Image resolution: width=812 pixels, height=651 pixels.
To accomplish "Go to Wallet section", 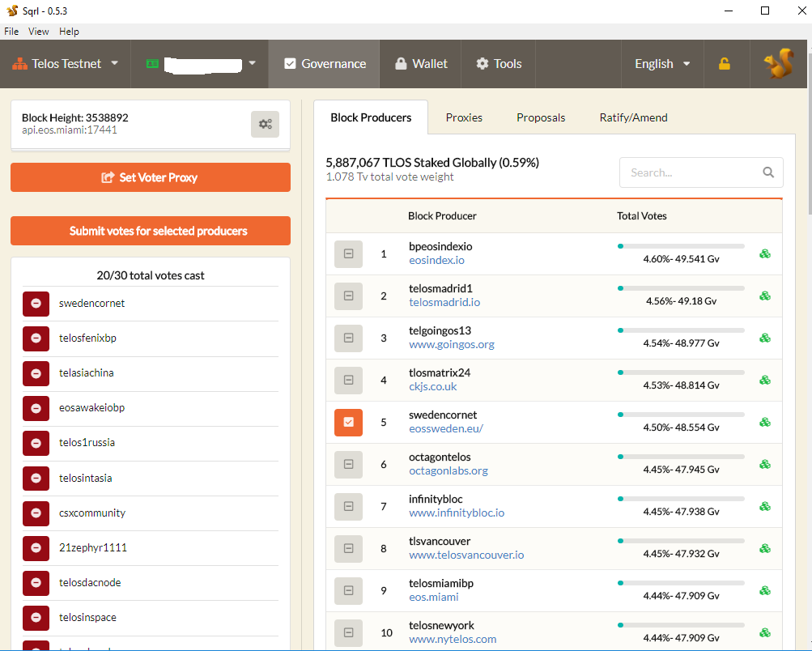I will 420,64.
